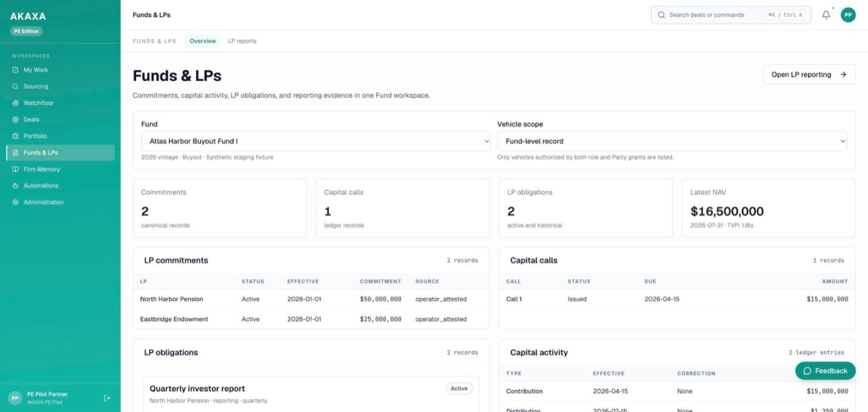Click the Search deals or commands field

click(x=731, y=14)
